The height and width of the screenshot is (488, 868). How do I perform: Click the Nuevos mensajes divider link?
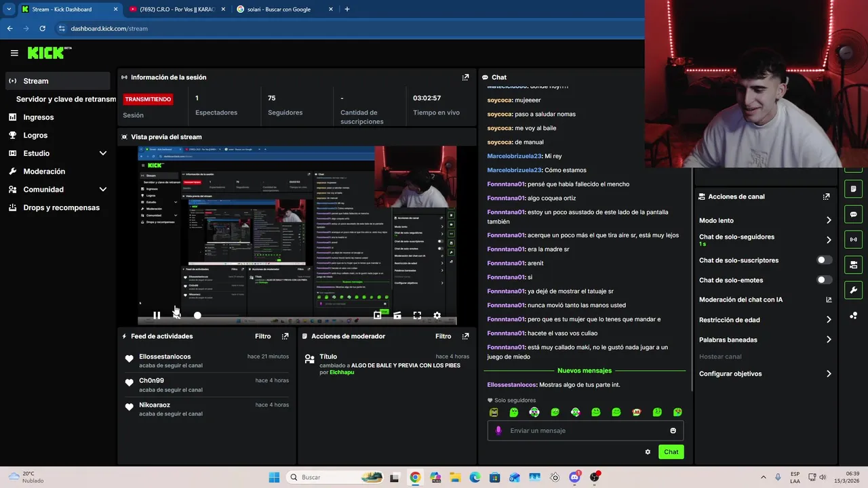(x=585, y=371)
